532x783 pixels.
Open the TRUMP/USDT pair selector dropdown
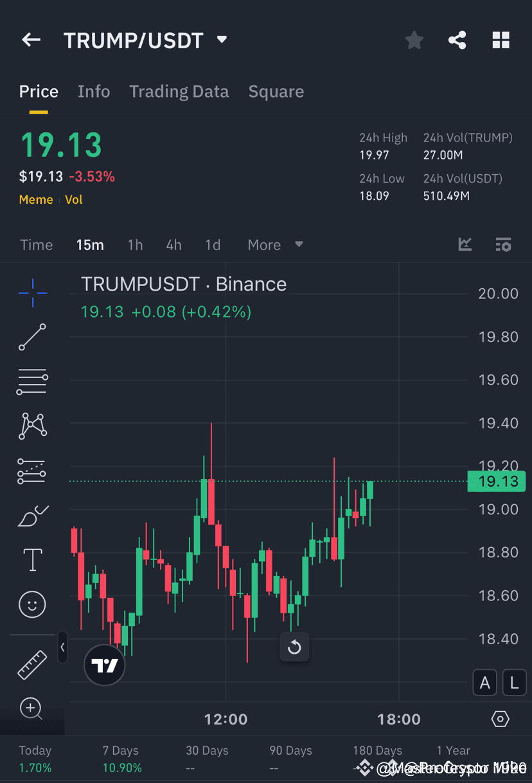222,40
